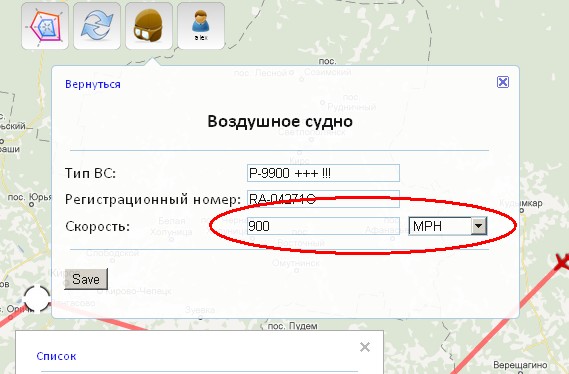Click the Верещагино town label on map

pyautogui.click(x=520, y=365)
